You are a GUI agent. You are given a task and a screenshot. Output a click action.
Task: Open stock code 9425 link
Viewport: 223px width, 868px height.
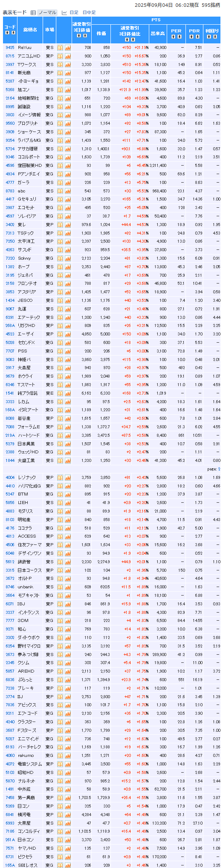point(10,48)
